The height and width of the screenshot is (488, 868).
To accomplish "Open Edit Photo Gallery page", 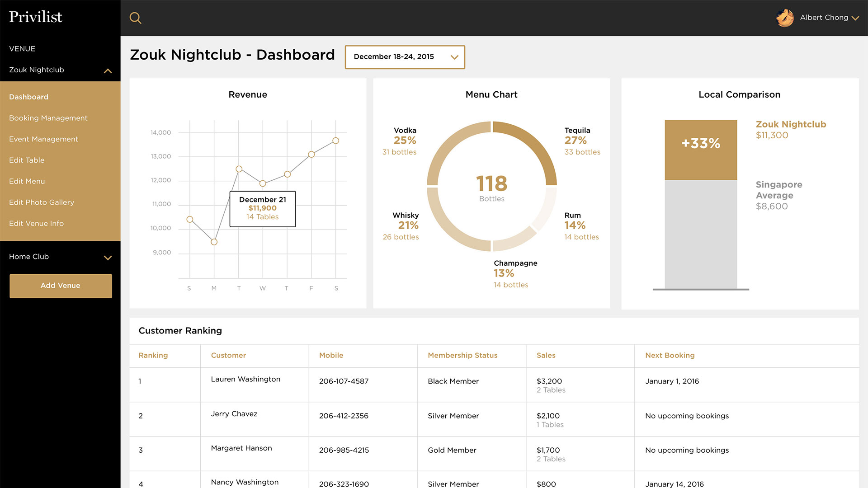I will point(42,202).
